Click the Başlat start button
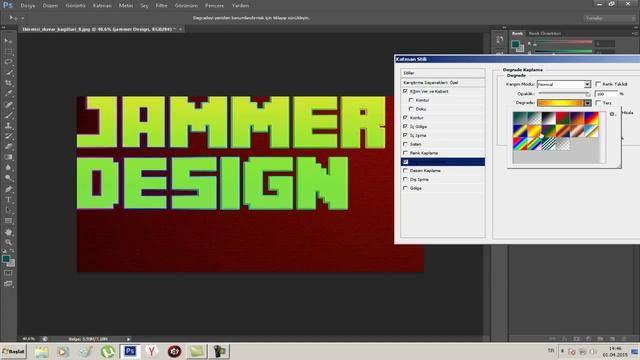The width and height of the screenshot is (640, 360). [13, 351]
